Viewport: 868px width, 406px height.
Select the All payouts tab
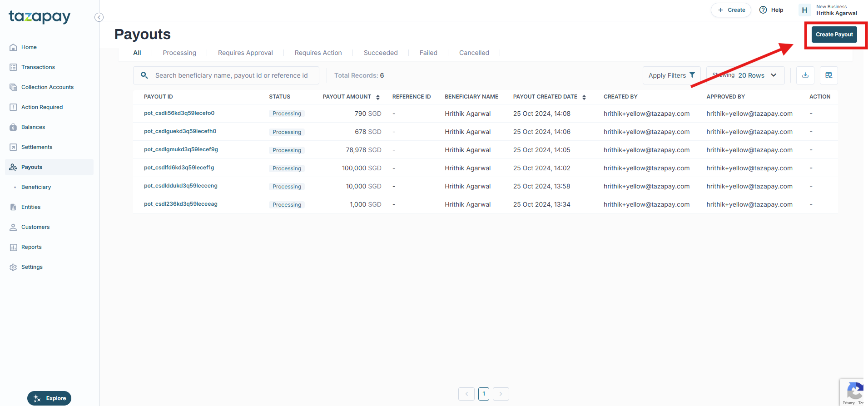click(137, 53)
